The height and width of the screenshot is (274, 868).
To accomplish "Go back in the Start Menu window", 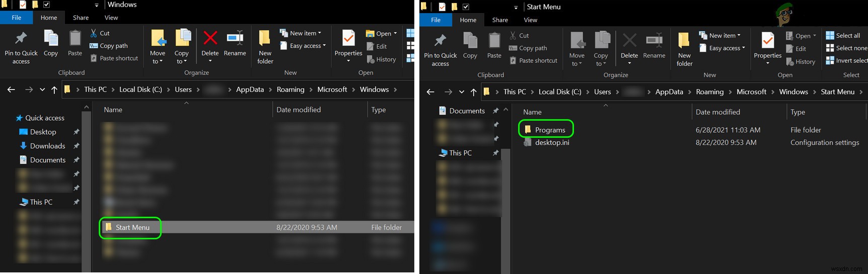I will coord(430,92).
